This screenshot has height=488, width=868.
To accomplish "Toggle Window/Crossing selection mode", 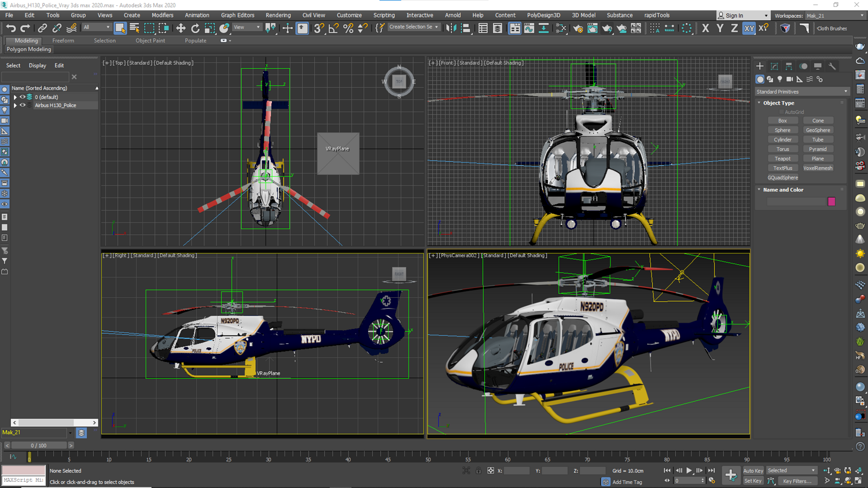I will pos(164,28).
